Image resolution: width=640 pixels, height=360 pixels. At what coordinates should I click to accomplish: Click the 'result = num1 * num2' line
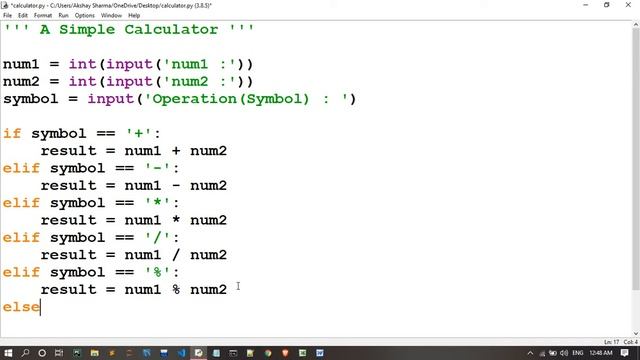pyautogui.click(x=133, y=220)
